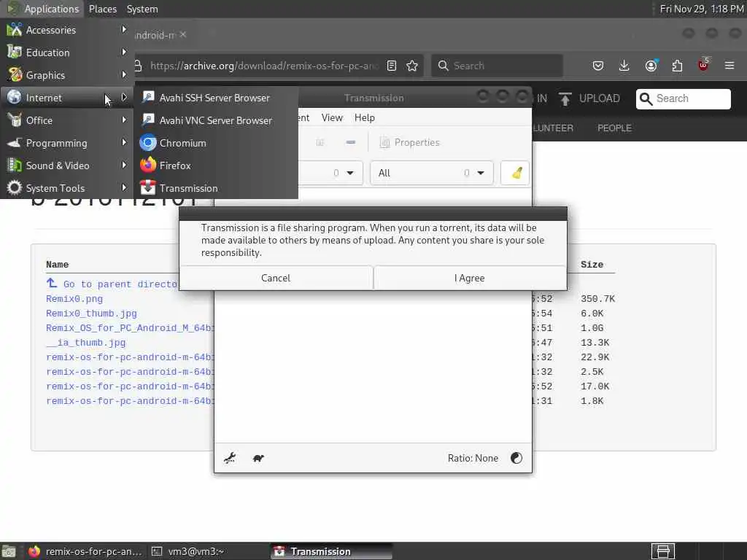Click Cancel in Transmission dialog

pos(276,278)
